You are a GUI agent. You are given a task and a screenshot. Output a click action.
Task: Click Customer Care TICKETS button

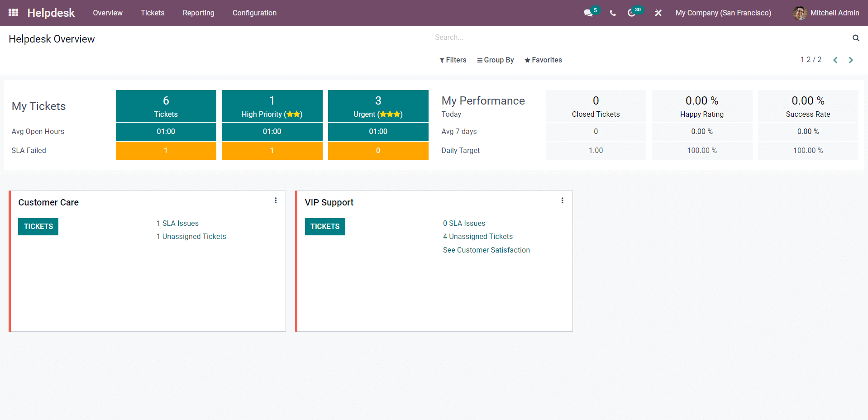point(38,227)
